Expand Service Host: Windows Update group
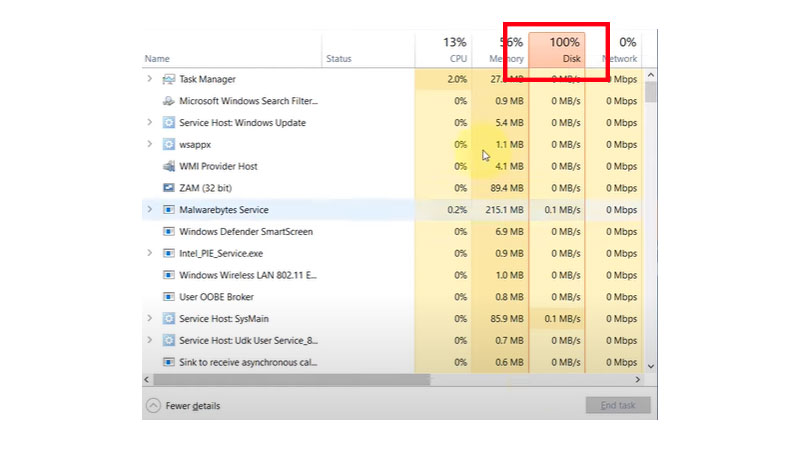Viewport: 800px width, 450px height. click(x=149, y=122)
